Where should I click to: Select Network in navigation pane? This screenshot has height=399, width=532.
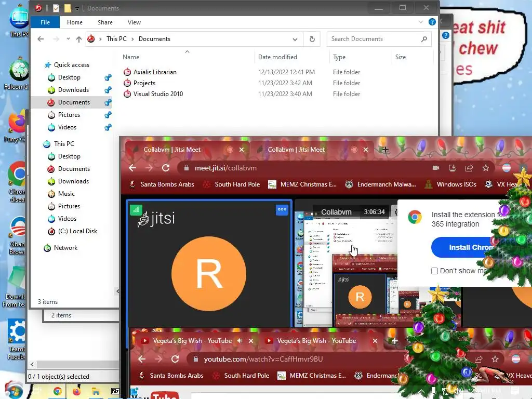(65, 248)
